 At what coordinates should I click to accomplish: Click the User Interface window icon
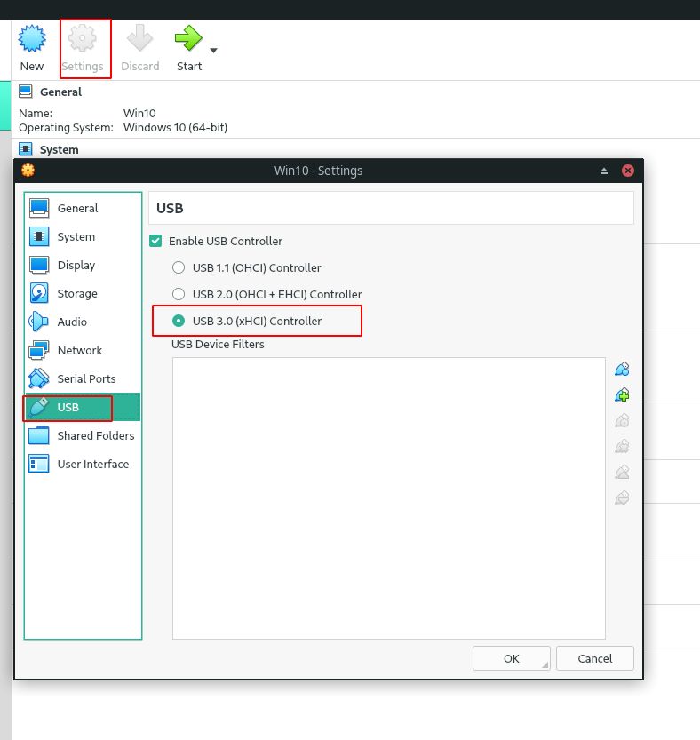[39, 464]
